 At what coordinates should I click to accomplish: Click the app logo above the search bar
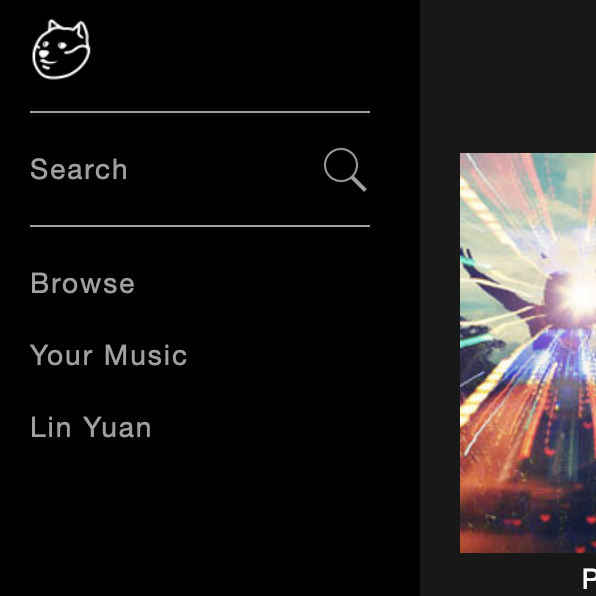61,49
